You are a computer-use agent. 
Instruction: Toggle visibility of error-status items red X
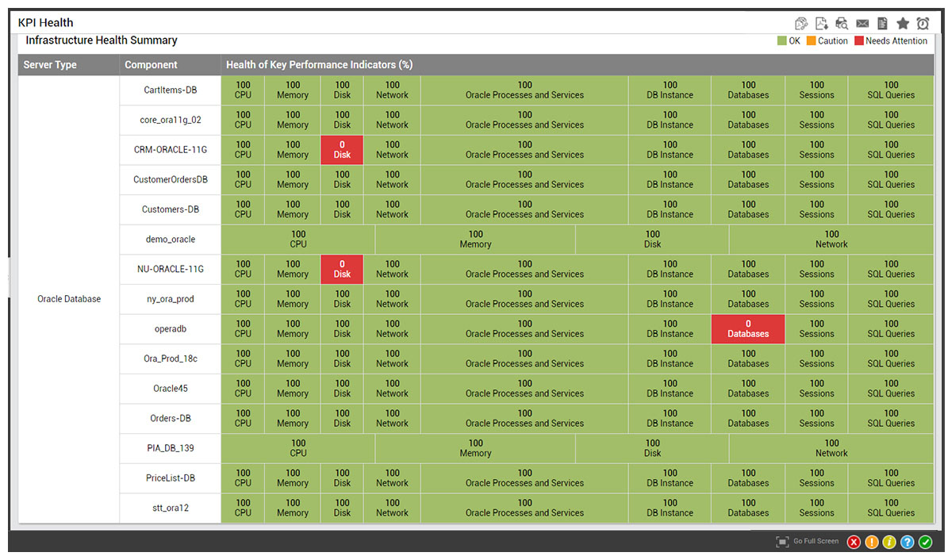(854, 542)
